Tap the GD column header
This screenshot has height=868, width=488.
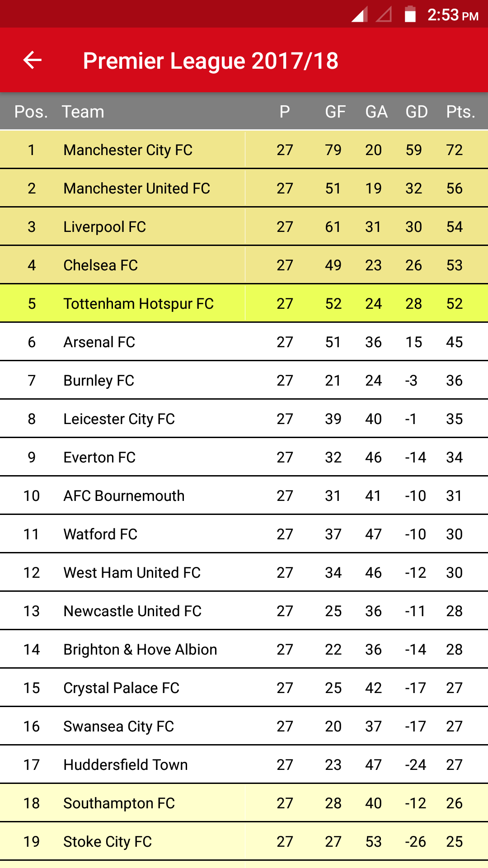(416, 112)
